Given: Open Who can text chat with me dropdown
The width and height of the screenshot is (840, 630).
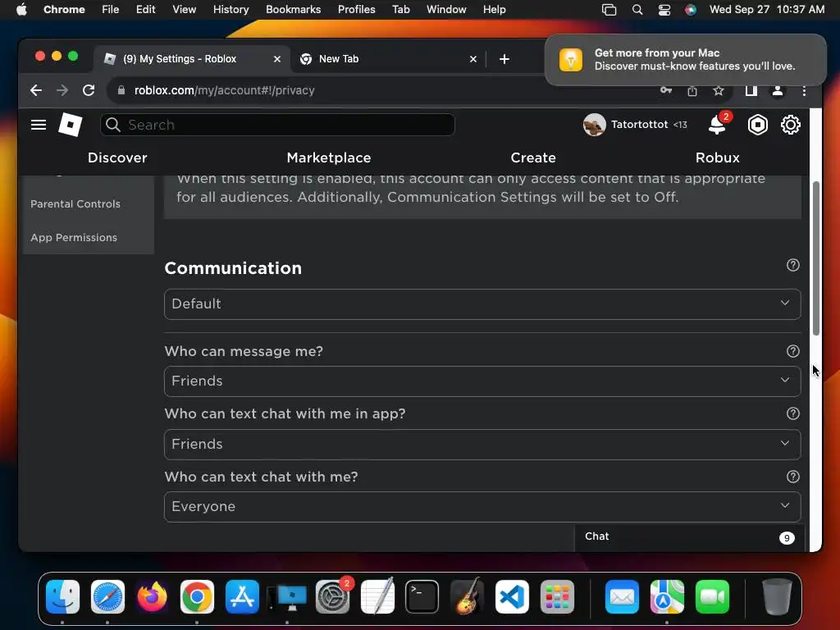Looking at the screenshot, I should pos(482,507).
